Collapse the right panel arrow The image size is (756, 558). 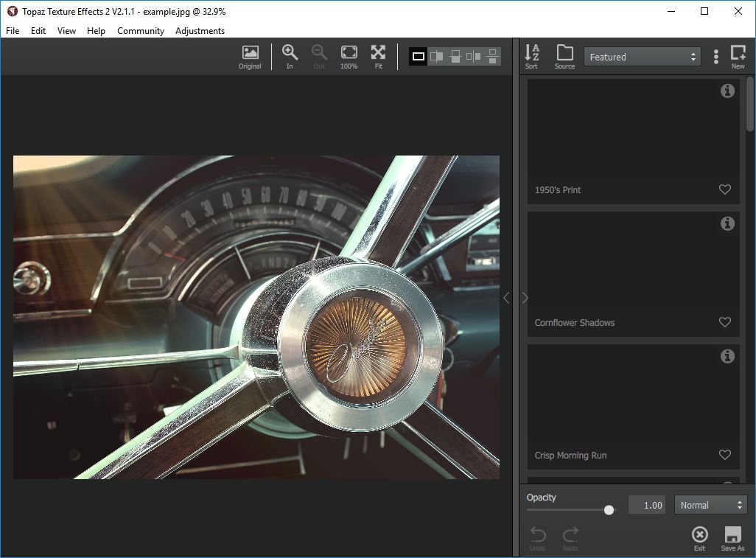525,298
